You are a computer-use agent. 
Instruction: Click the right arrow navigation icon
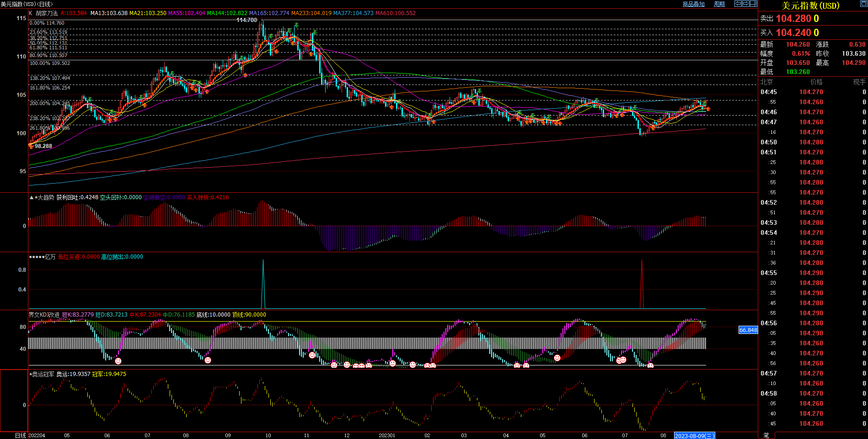(745, 4)
